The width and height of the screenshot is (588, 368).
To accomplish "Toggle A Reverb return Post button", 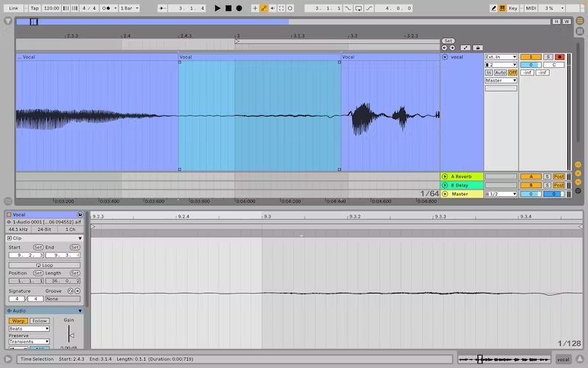I will (559, 176).
